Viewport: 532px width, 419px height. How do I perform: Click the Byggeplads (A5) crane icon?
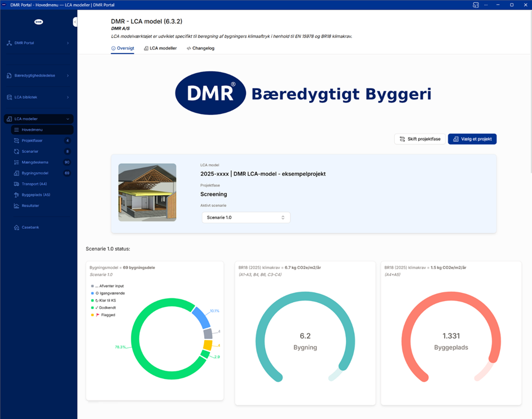pyautogui.click(x=16, y=195)
